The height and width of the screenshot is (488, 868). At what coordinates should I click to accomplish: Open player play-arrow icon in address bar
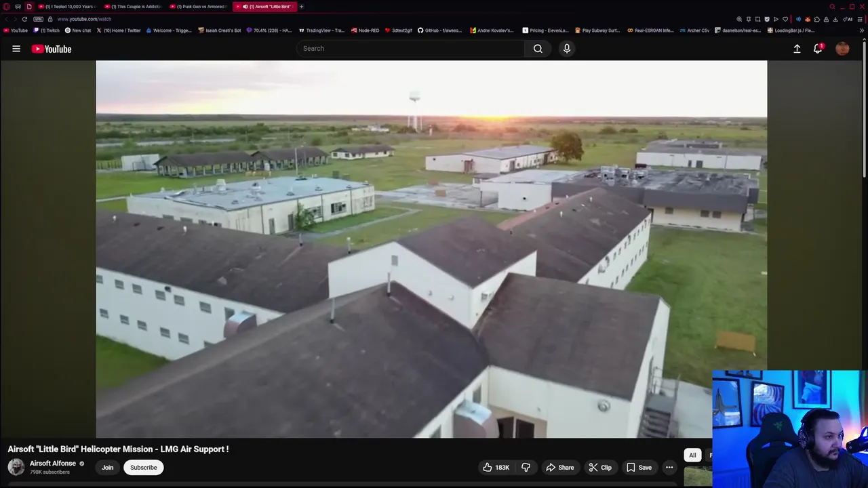pyautogui.click(x=776, y=19)
